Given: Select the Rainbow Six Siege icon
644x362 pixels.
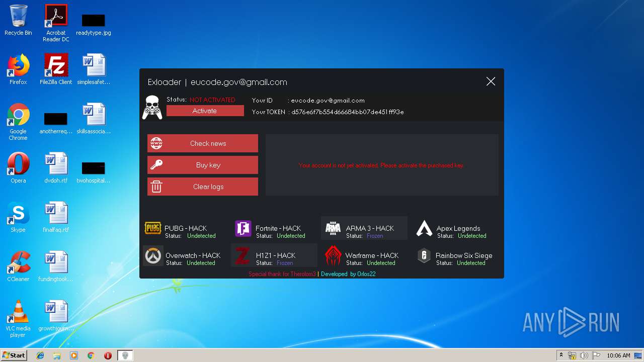Looking at the screenshot, I should click(424, 256).
